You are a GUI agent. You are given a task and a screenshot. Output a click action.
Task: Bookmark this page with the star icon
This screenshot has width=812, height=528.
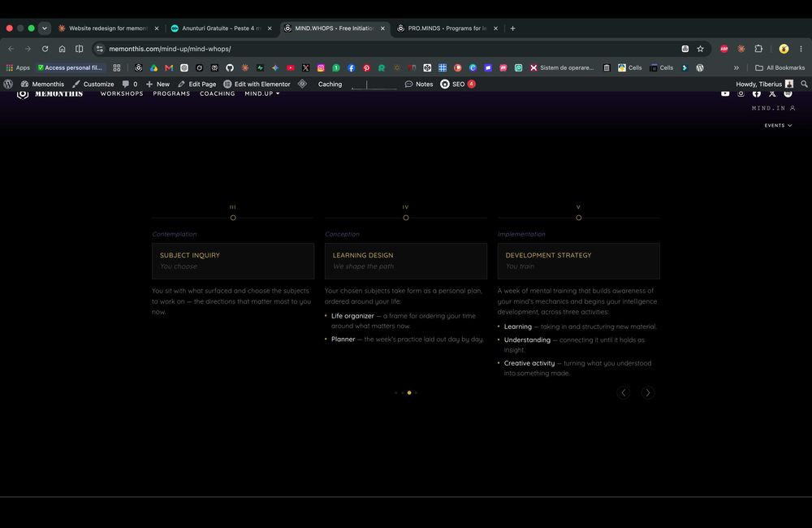point(700,49)
